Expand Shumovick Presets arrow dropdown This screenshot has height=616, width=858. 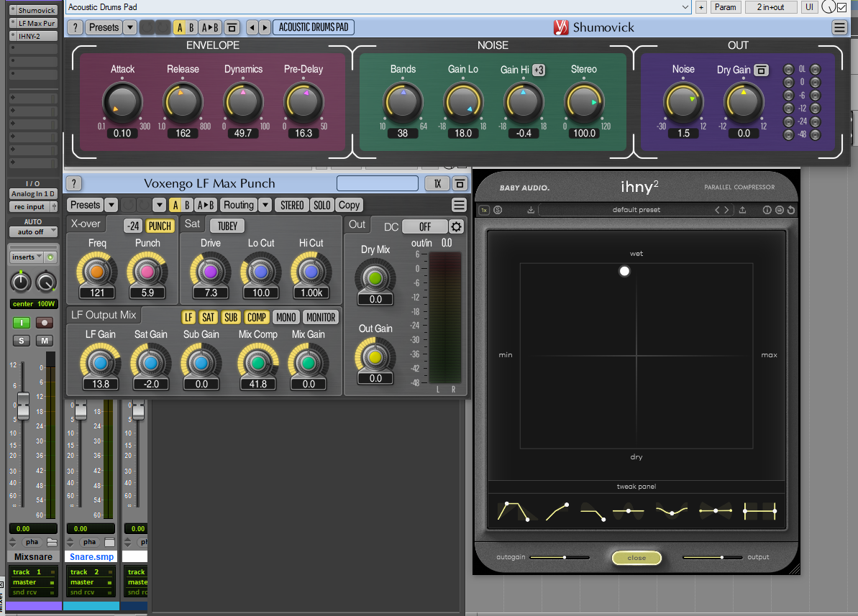[130, 27]
